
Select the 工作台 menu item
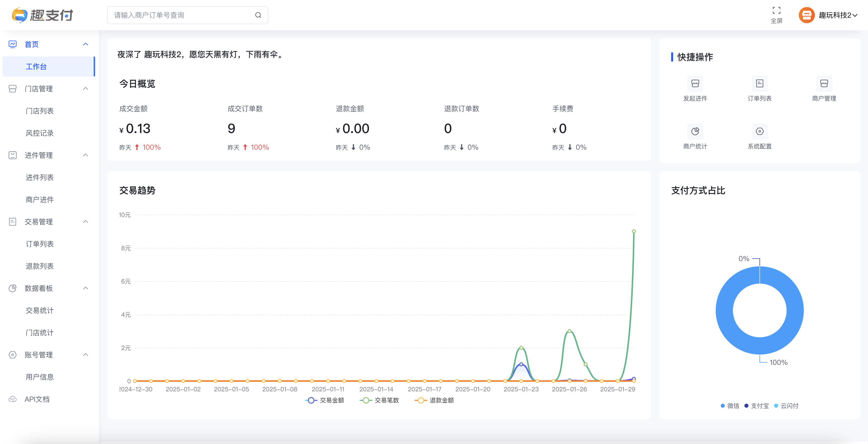pyautogui.click(x=49, y=67)
